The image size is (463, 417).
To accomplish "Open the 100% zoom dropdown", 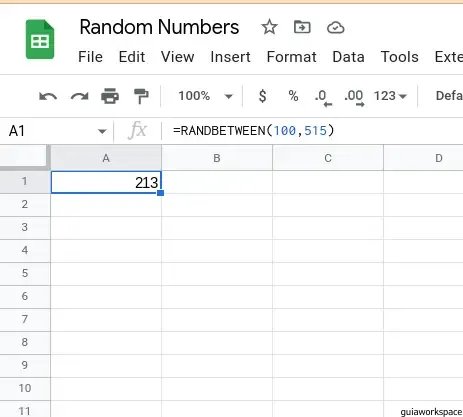I will point(205,96).
